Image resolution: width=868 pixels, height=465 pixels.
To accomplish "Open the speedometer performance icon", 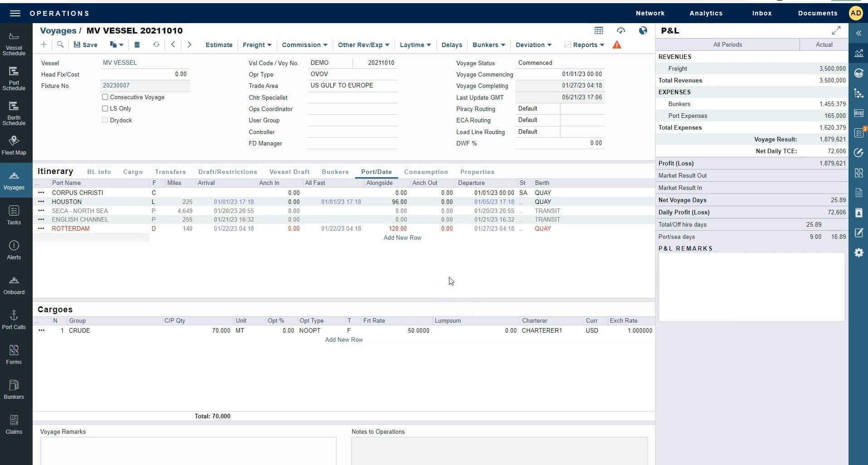I will click(621, 30).
